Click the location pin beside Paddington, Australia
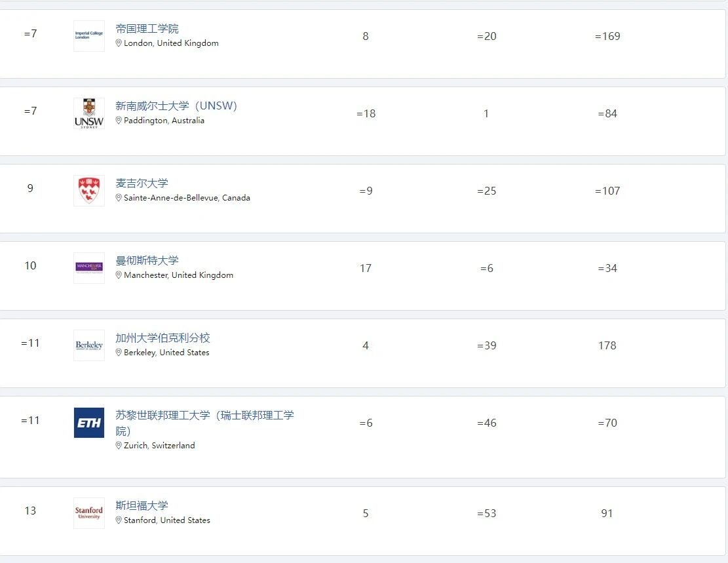Screen dimensions: 728x563 point(119,121)
